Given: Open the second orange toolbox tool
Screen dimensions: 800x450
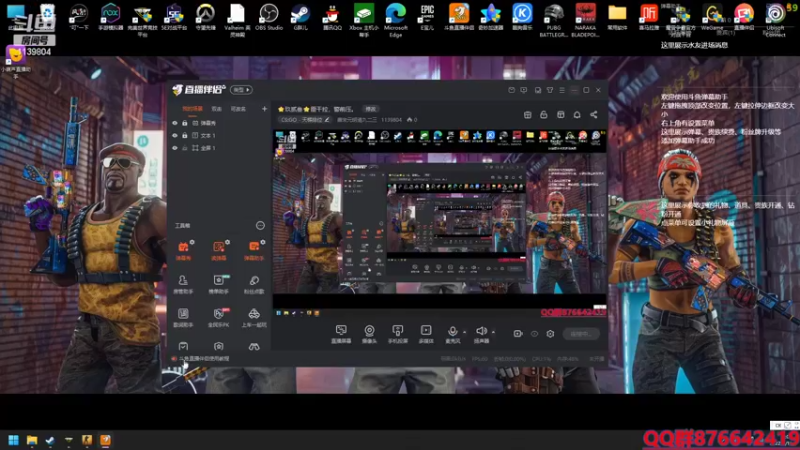Looking at the screenshot, I should (x=218, y=251).
